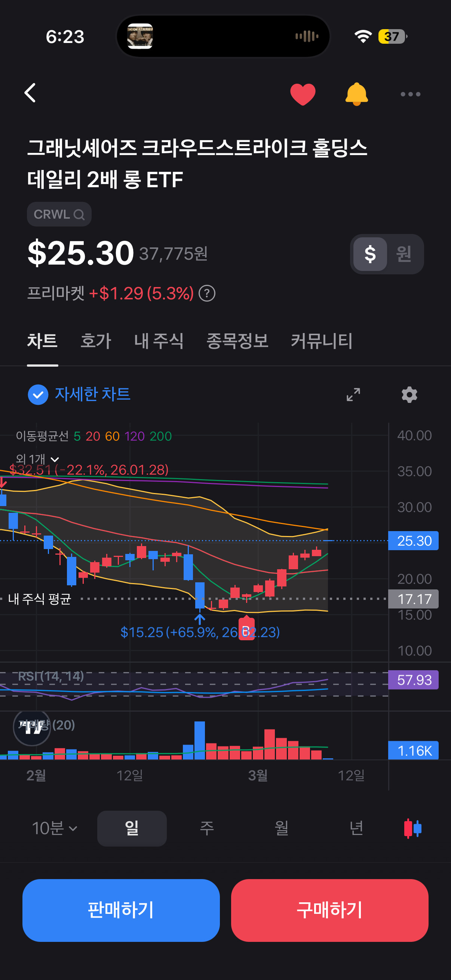This screenshot has height=980, width=451.
Task: Toggle the red heart favorite icon
Action: [303, 94]
